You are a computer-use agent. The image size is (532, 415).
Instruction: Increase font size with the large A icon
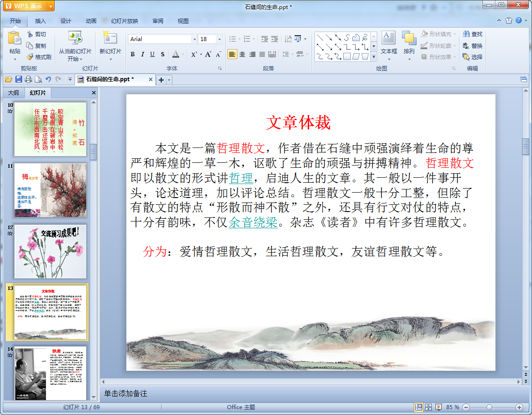tap(208, 54)
